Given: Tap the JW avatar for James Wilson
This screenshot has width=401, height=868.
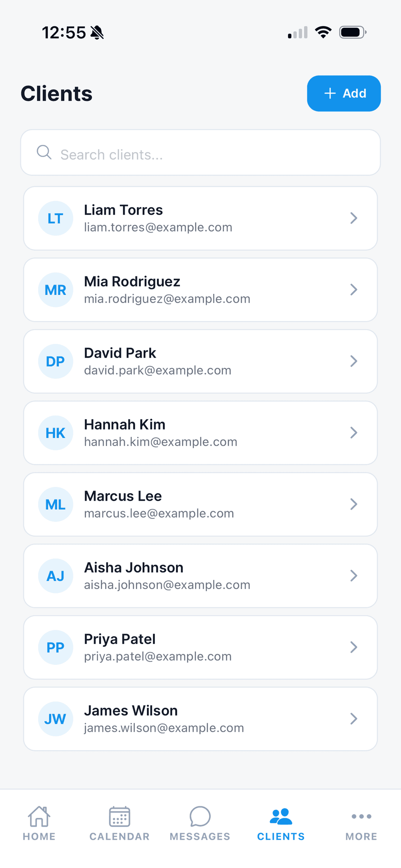Looking at the screenshot, I should [x=56, y=719].
